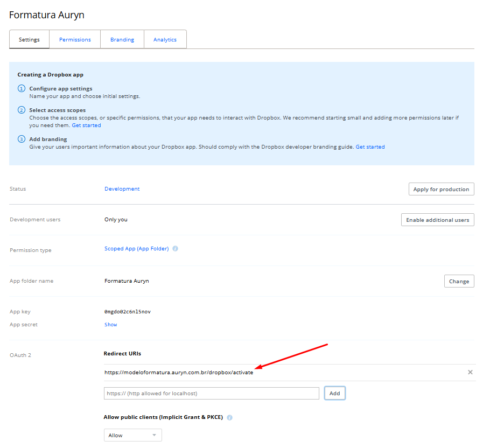Click Get started link for branding guide

tap(370, 147)
